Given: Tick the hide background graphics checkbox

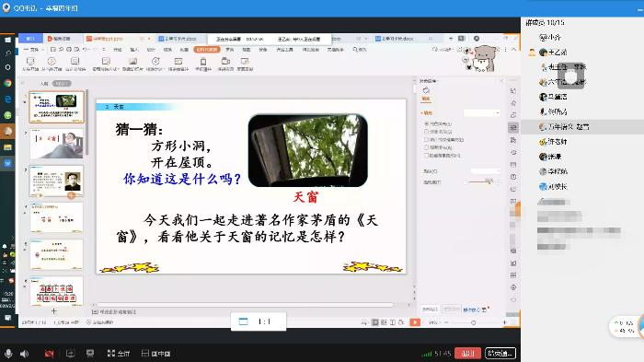Looking at the screenshot, I should 426,156.
